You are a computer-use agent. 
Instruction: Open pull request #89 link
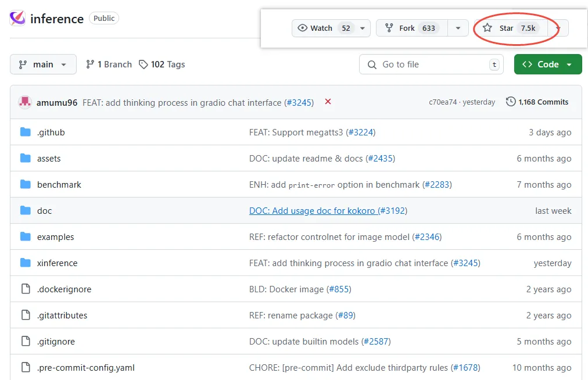pyautogui.click(x=345, y=315)
